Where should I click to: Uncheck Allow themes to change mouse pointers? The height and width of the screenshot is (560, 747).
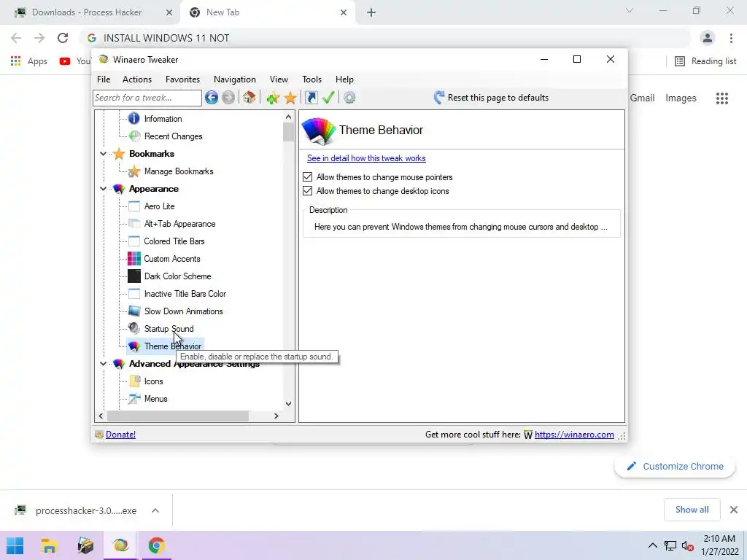(x=308, y=177)
